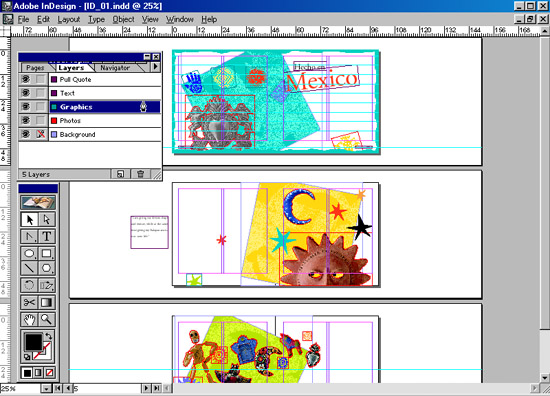Swap fill and stroke colors arrow
The height and width of the screenshot is (396, 550).
point(49,336)
